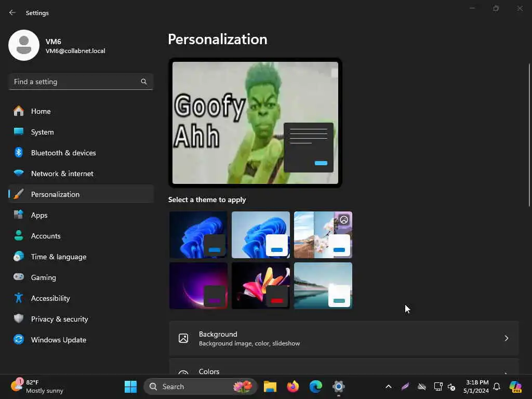Click the Time & language clock icon
The height and width of the screenshot is (399, 532).
pos(19,257)
